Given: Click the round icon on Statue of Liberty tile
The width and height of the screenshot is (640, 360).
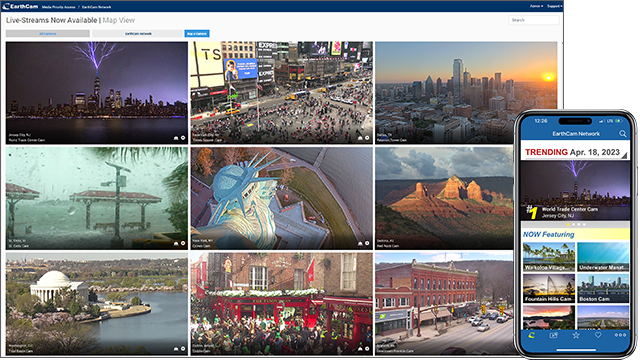Looking at the screenshot, I should pos(367,243).
